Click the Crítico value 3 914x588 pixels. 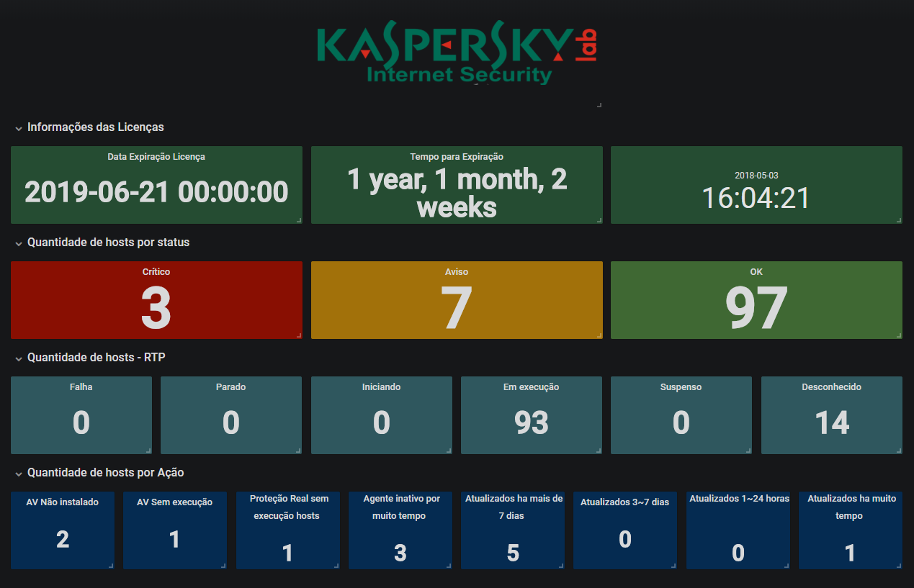(156, 307)
